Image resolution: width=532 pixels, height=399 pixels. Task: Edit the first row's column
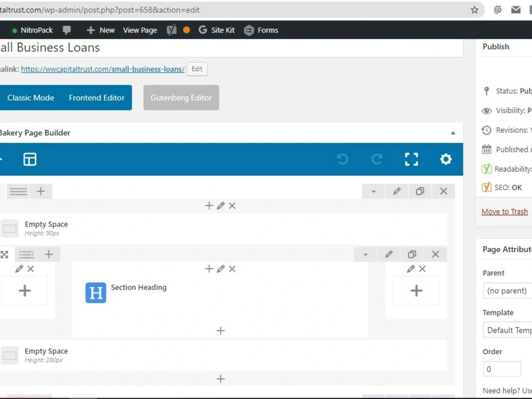coord(221,205)
